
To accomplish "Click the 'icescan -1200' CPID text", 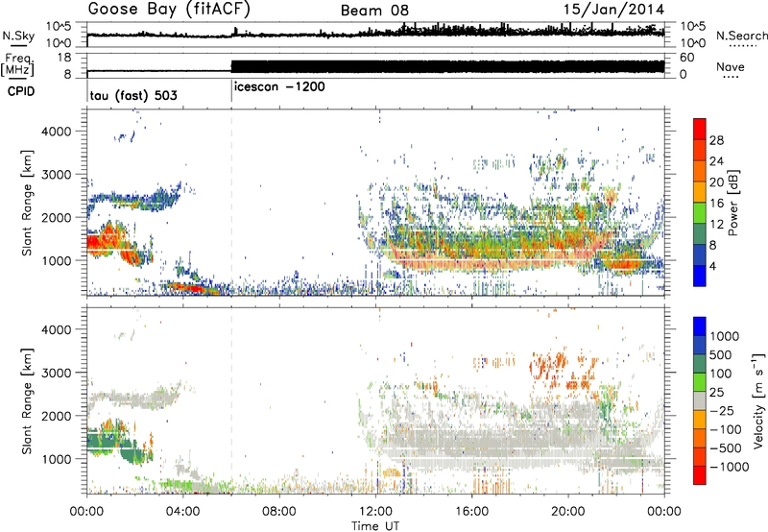I will pyautogui.click(x=279, y=87).
